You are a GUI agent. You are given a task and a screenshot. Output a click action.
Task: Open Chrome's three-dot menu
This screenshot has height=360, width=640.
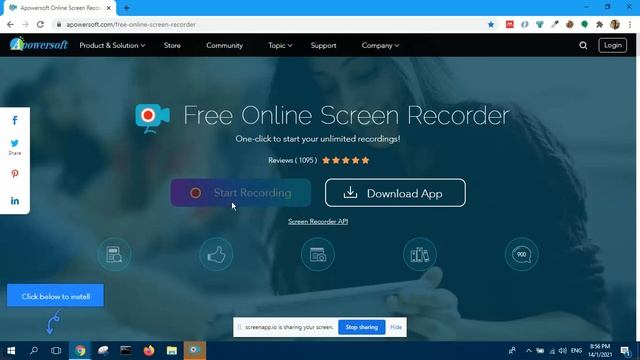(630, 24)
